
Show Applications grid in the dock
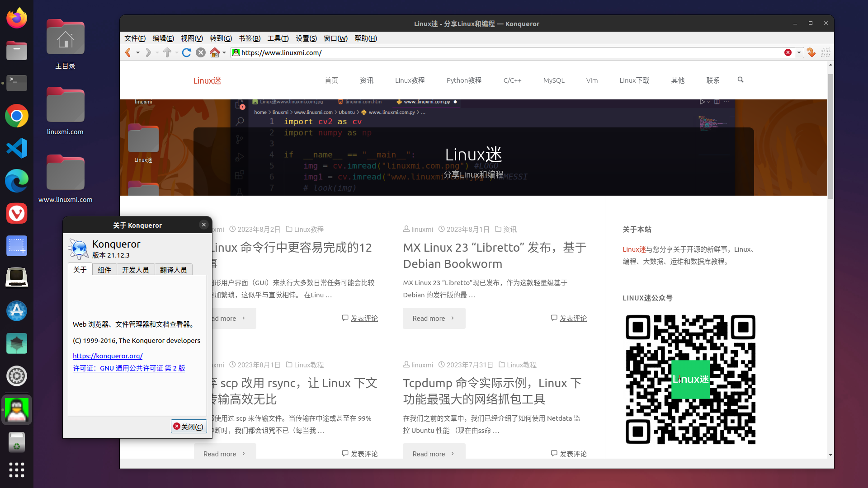[x=17, y=470]
